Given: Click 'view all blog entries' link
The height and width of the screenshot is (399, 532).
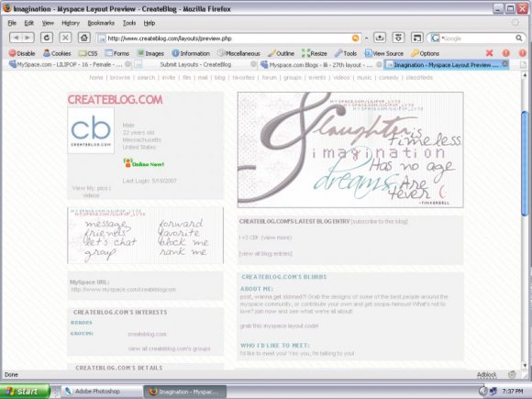Looking at the screenshot, I should click(265, 253).
